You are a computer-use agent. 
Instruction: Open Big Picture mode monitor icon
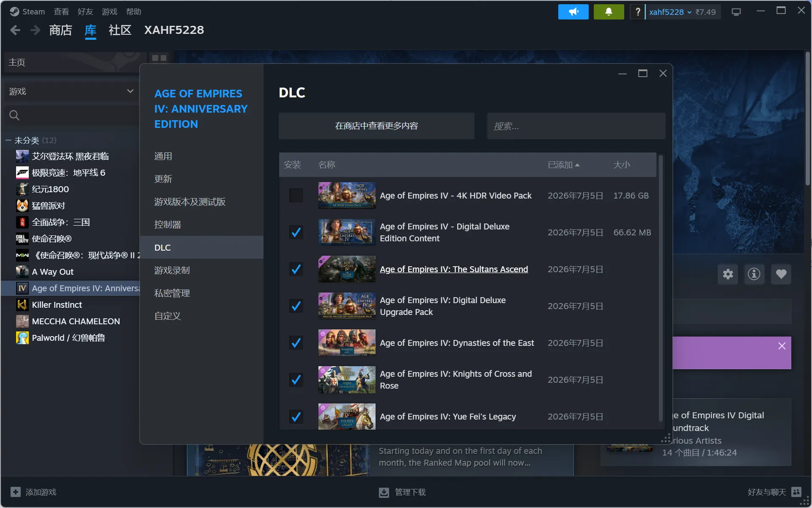point(736,12)
